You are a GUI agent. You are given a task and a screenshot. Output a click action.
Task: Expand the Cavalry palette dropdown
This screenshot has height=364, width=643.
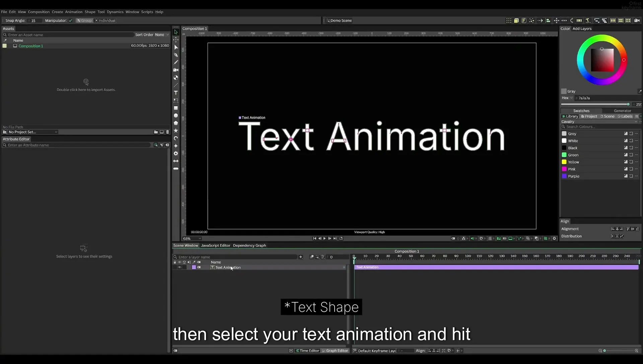599,122
